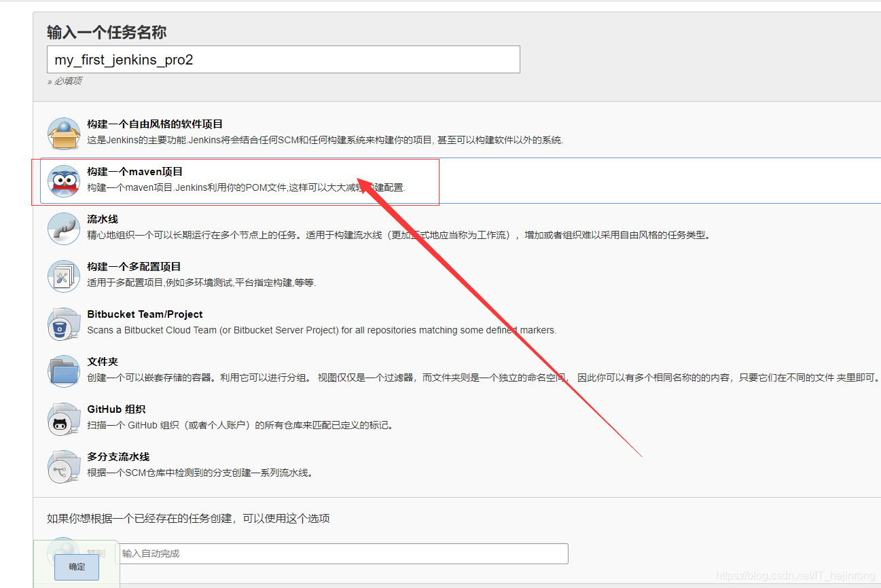Choose the GitHub 组织 title

tap(116, 409)
